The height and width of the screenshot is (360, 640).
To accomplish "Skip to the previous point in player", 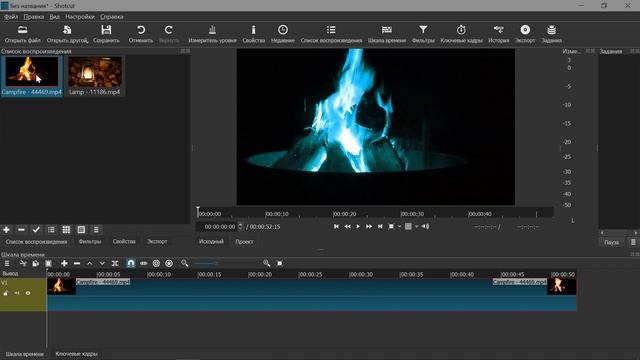I will click(336, 227).
